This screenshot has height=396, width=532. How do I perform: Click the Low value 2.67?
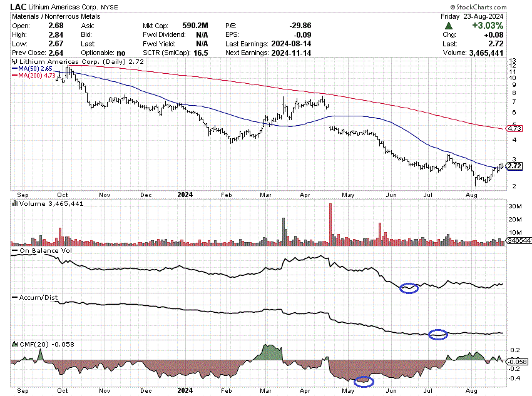56,44
